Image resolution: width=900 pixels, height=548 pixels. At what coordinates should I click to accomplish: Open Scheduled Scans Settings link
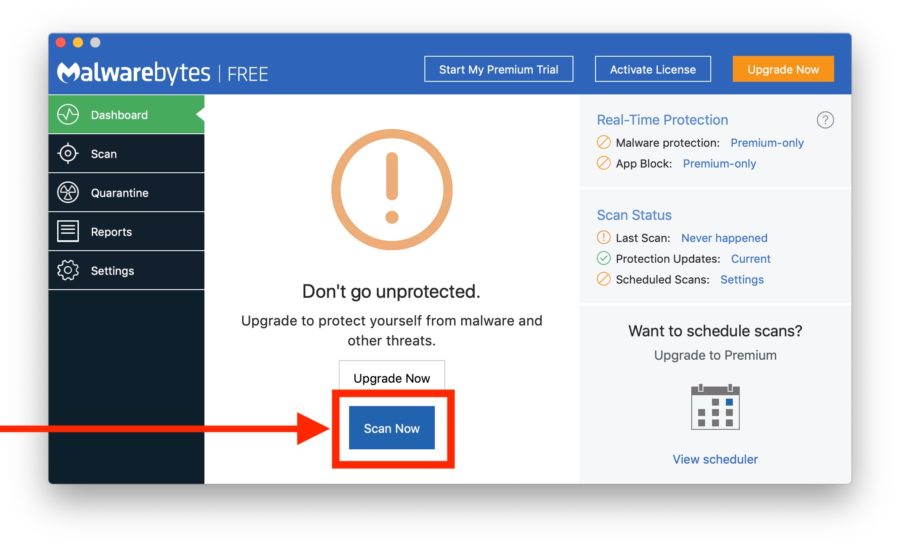pyautogui.click(x=742, y=279)
